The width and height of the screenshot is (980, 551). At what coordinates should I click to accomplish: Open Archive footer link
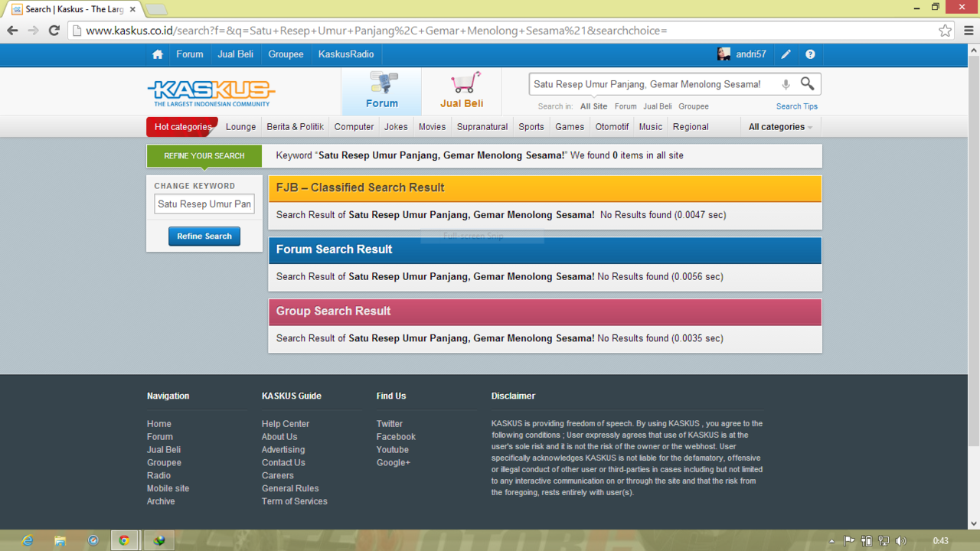(161, 501)
